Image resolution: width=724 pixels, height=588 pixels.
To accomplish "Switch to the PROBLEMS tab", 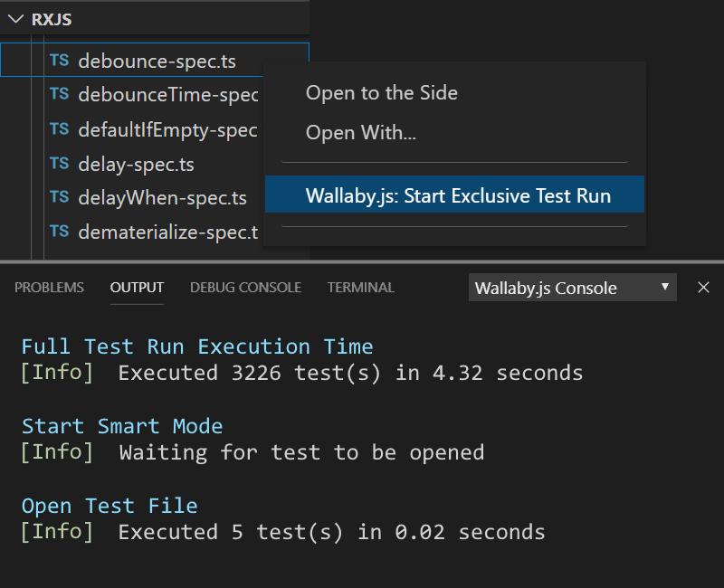I will click(49, 288).
